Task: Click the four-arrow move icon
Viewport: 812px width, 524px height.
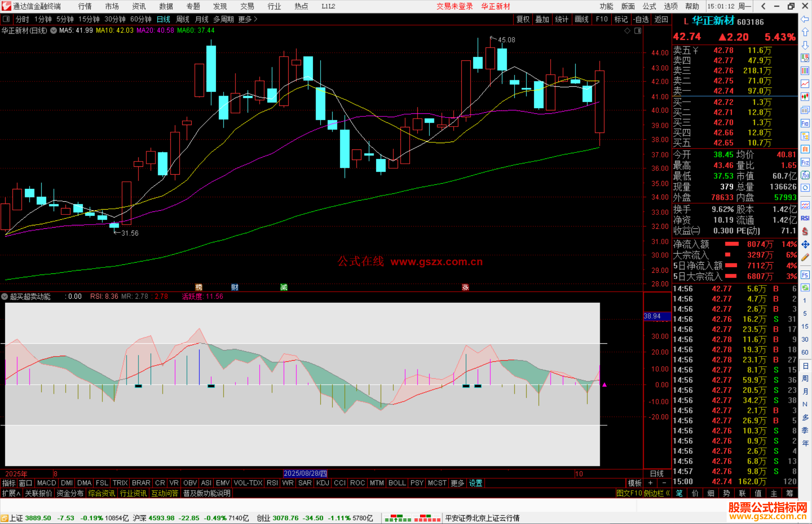Action: (805, 245)
